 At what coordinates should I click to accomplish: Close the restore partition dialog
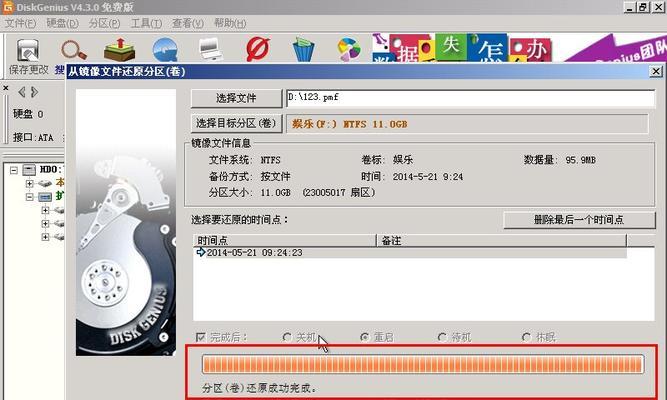(x=656, y=71)
